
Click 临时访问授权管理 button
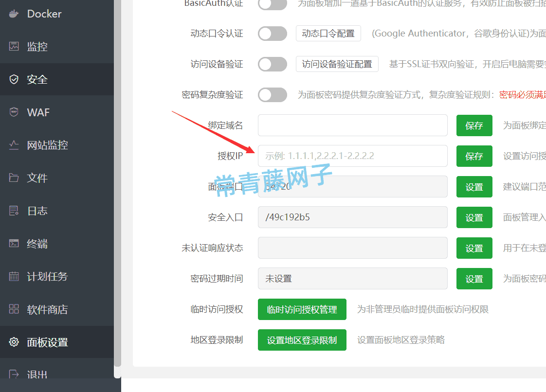tap(302, 309)
